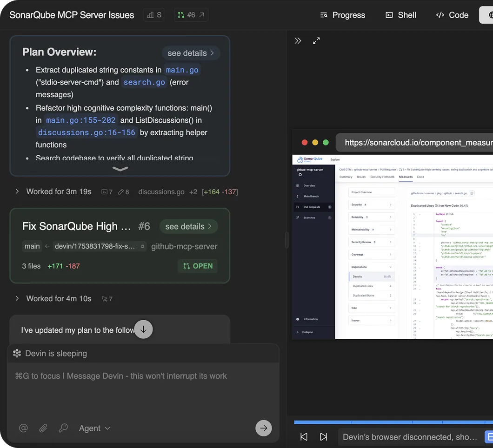Select the Duplicated Lines measure

(x=372, y=286)
